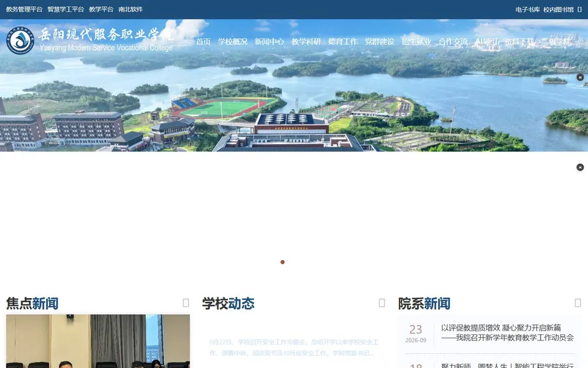The width and height of the screenshot is (588, 368).
Task: Close the lower floating panel with X
Action: click(x=580, y=167)
